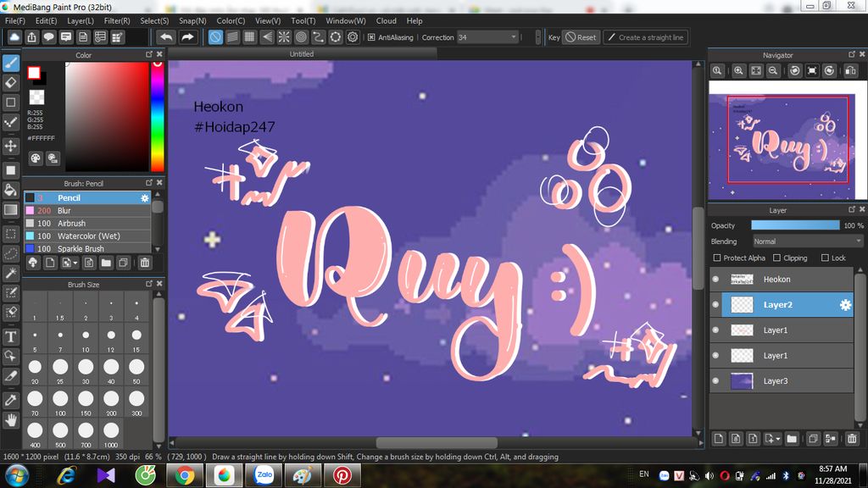The image size is (868, 488).
Task: Open Google Chrome from taskbar
Action: [x=185, y=475]
